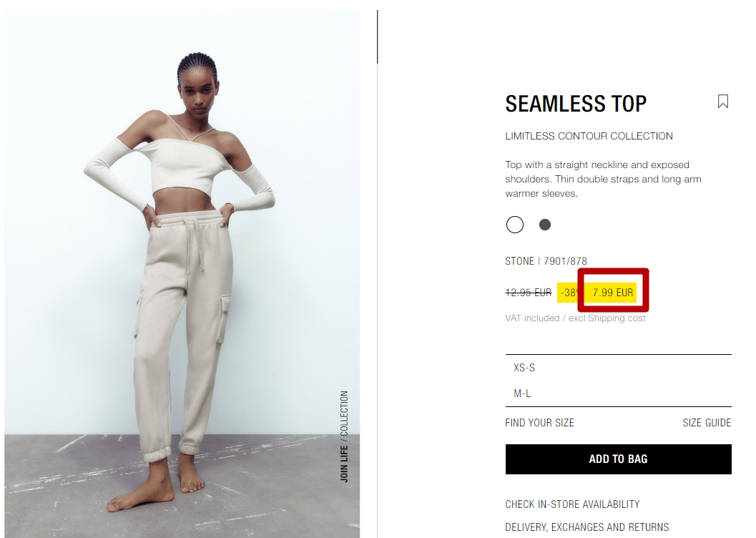Screen dimensions: 756x538
Task: Pick the XS-S size option
Action: (x=618, y=368)
